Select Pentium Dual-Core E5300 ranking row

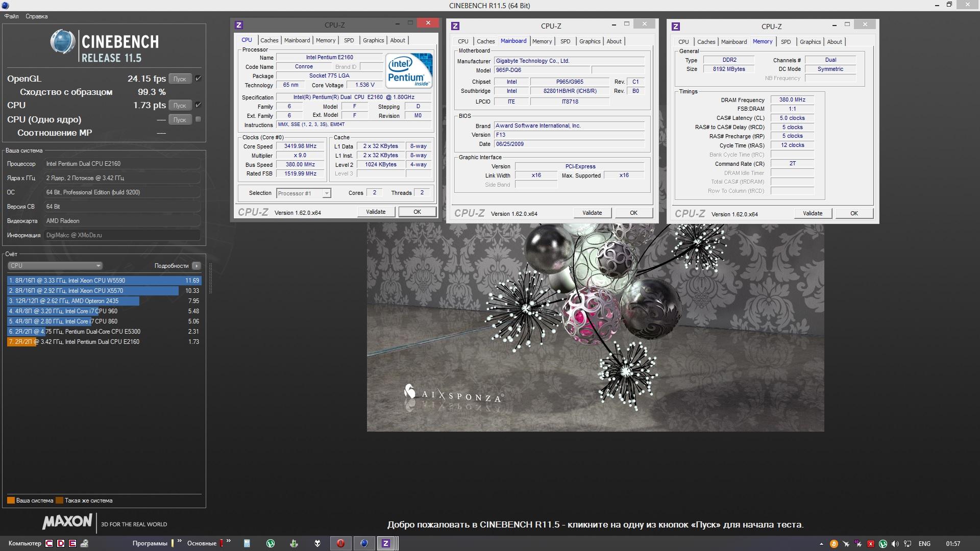click(104, 332)
